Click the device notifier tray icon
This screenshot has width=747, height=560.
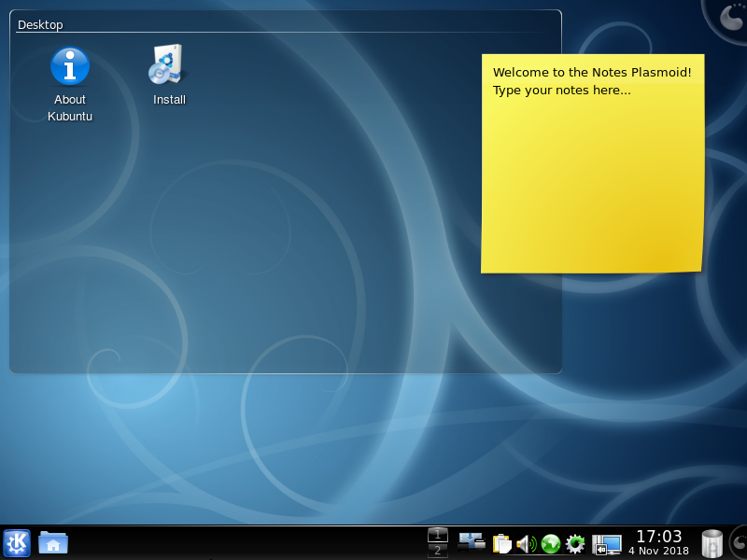[x=472, y=542]
